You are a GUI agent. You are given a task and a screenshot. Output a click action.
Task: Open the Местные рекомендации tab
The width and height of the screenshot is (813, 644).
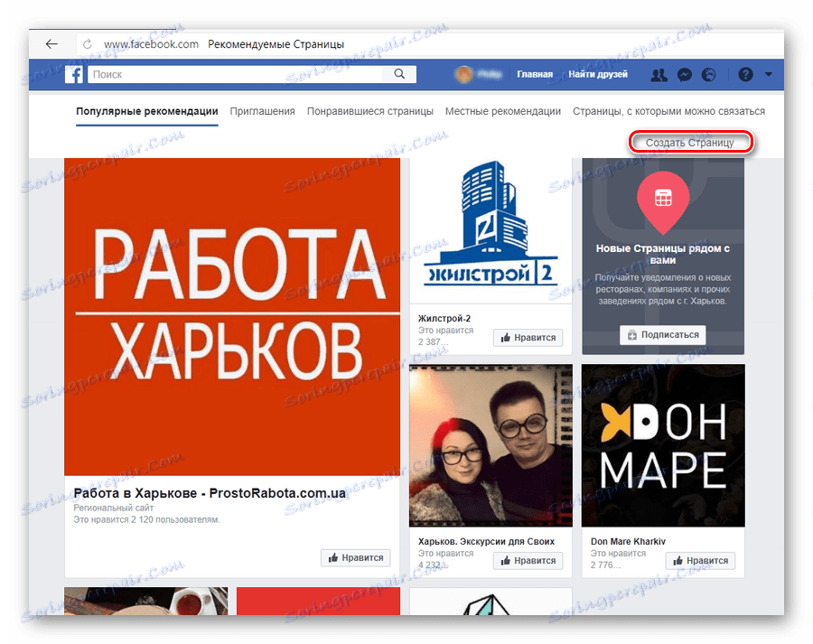(503, 111)
